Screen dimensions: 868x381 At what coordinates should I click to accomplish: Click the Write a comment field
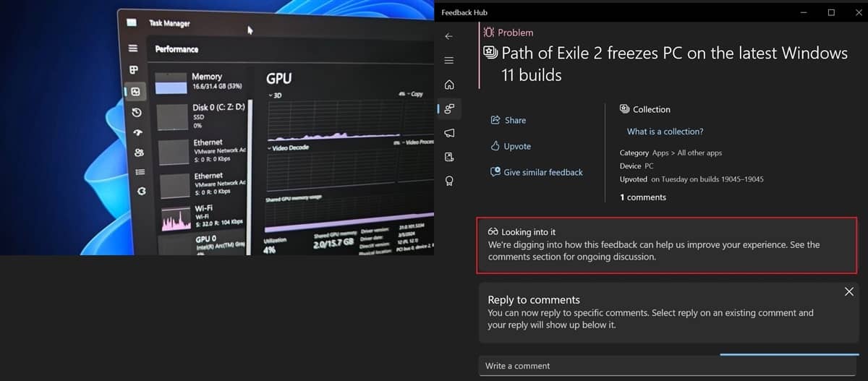pos(665,366)
